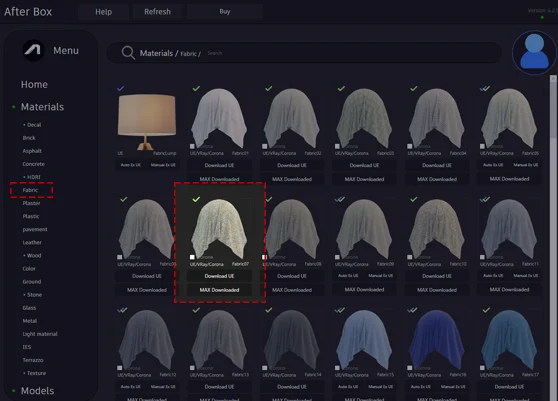
Task: Tick the checkbox on Fabric10 card
Action: (x=410, y=257)
